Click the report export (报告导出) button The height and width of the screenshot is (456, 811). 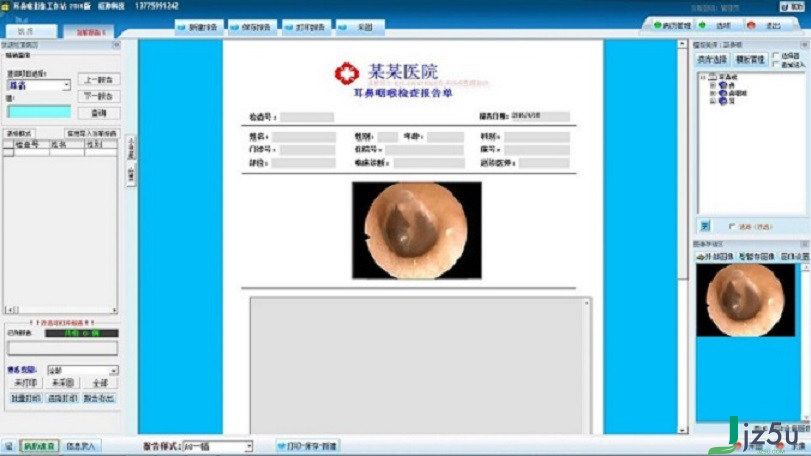[x=99, y=398]
